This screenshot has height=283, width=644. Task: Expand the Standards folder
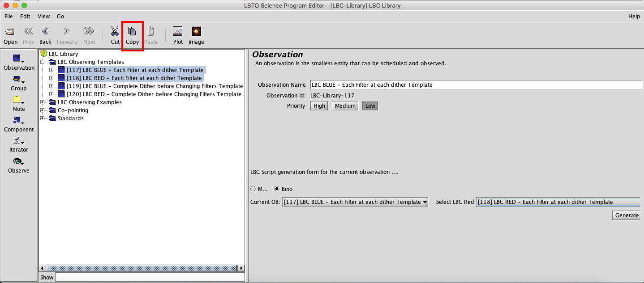pyautogui.click(x=43, y=118)
